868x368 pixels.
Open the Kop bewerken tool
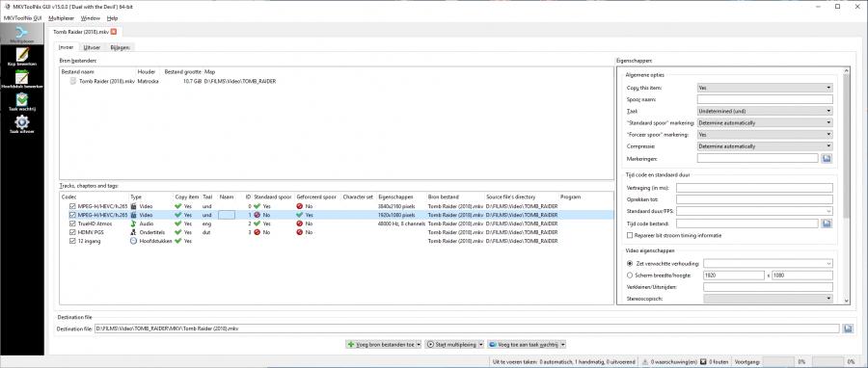point(22,57)
